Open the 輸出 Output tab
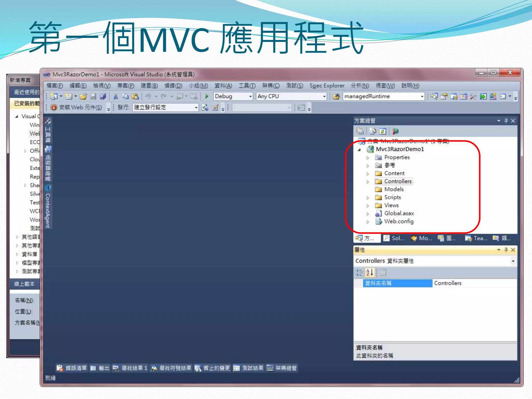This screenshot has height=399, width=532. (x=100, y=368)
